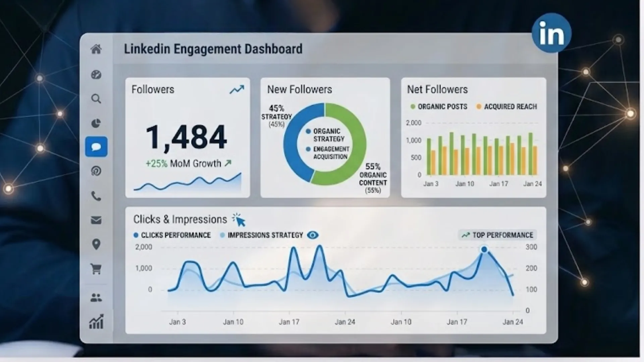Toggle the eye icon next to Impressions Strategy
The image size is (644, 362).
tap(313, 235)
